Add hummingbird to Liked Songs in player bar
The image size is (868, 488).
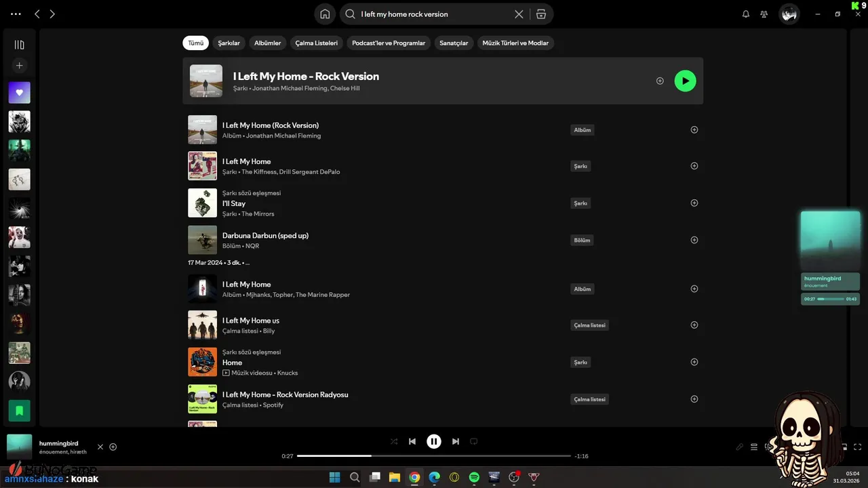[x=113, y=447]
